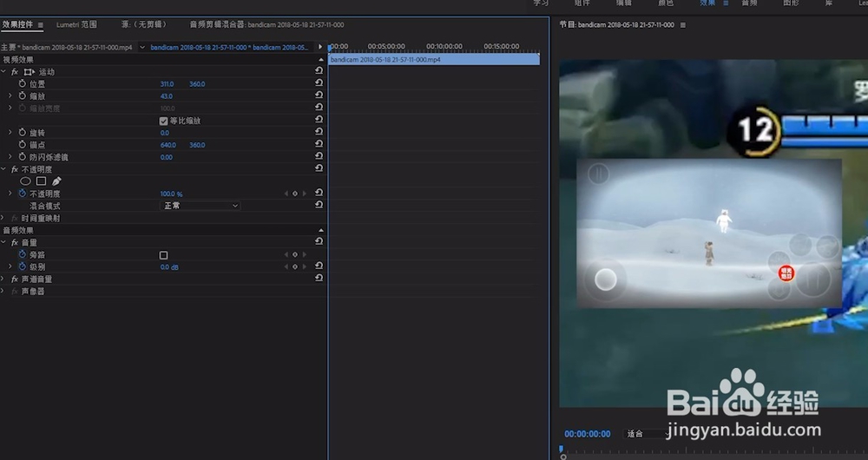This screenshot has height=460, width=868.
Task: Add keyframe for 旁路 parameter
Action: pos(295,254)
